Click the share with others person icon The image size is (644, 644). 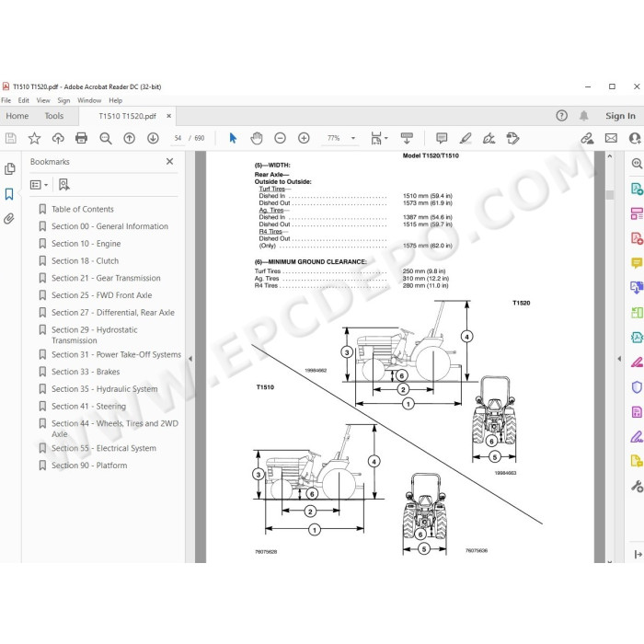tap(635, 138)
